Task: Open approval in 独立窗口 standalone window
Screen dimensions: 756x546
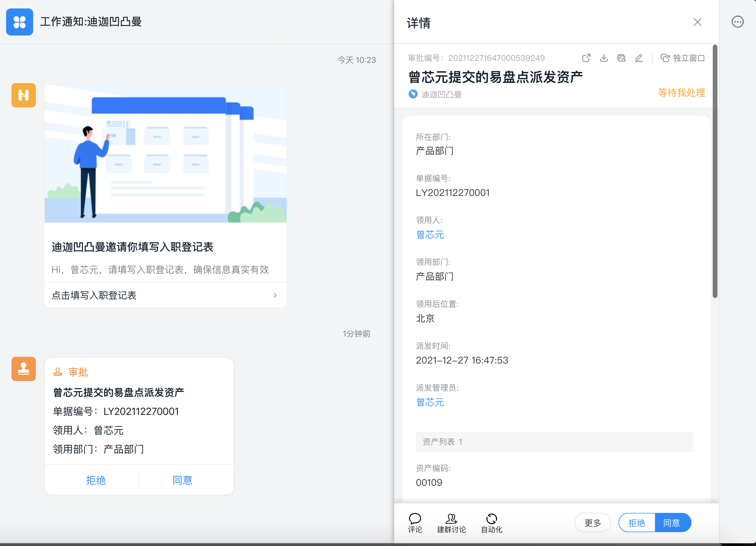Action: tap(683, 58)
